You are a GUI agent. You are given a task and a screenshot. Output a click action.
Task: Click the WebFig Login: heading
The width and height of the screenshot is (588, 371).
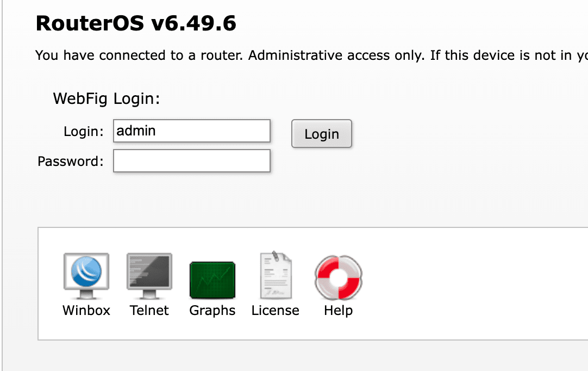tap(107, 99)
